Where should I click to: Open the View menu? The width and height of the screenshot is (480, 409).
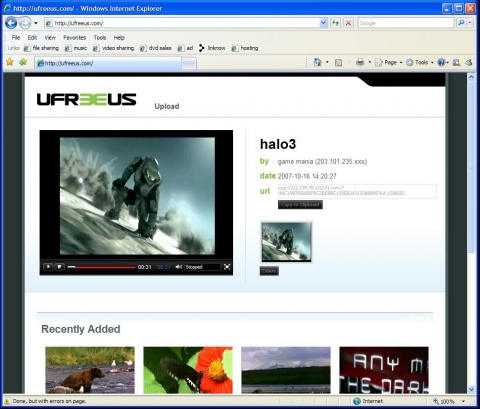click(x=50, y=37)
